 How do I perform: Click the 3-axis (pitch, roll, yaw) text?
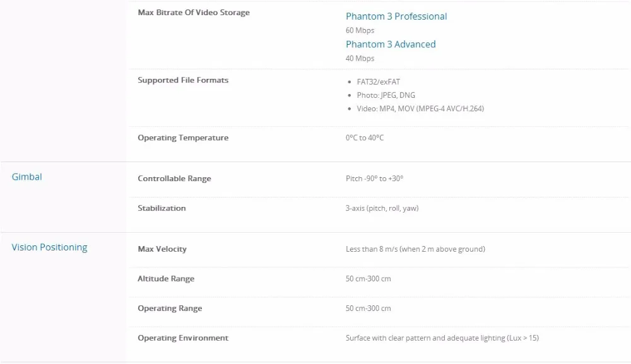[382, 208]
